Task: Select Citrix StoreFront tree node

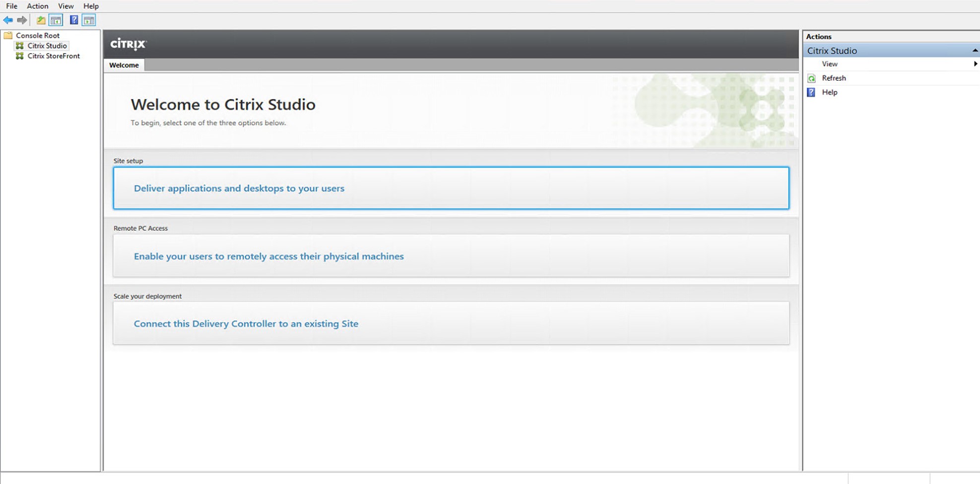Action: click(54, 56)
